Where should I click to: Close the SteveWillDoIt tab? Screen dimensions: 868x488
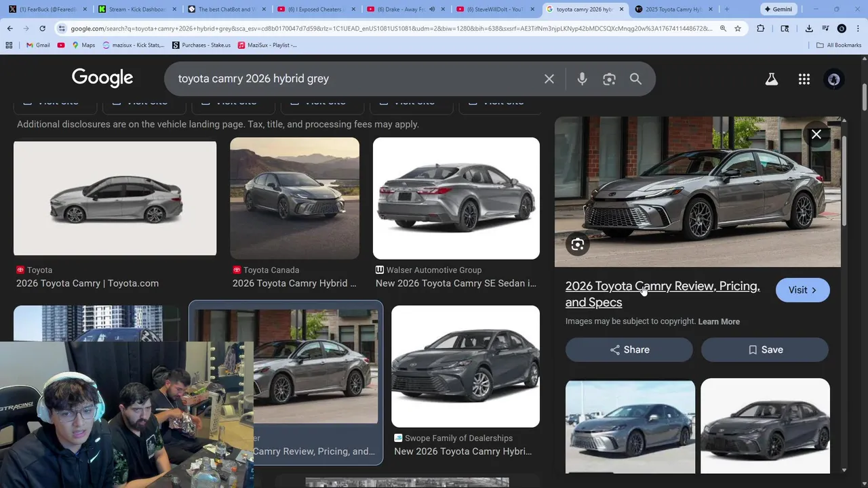(532, 9)
